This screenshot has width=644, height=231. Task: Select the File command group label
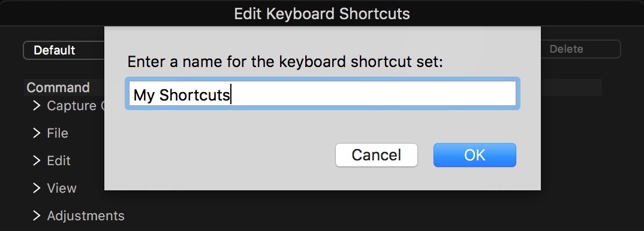pos(58,133)
